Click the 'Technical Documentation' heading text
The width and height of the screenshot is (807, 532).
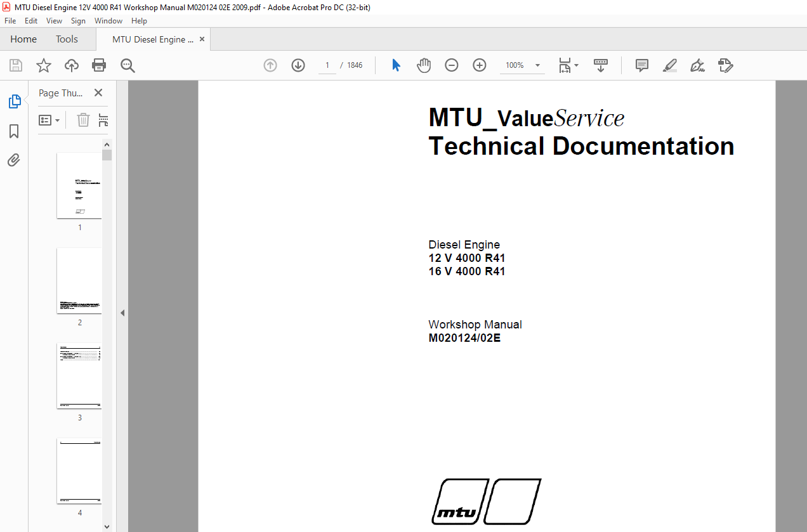(581, 146)
